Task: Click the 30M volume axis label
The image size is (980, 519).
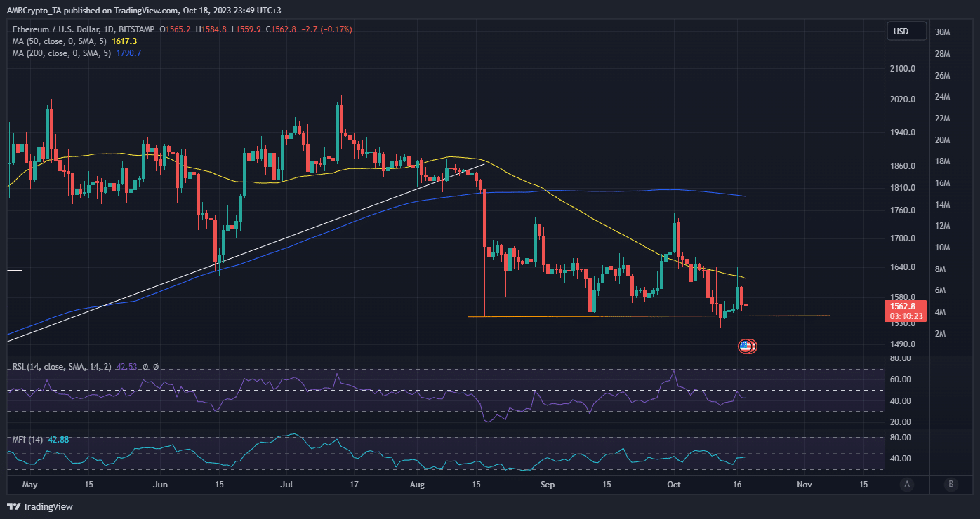Action: [x=942, y=32]
